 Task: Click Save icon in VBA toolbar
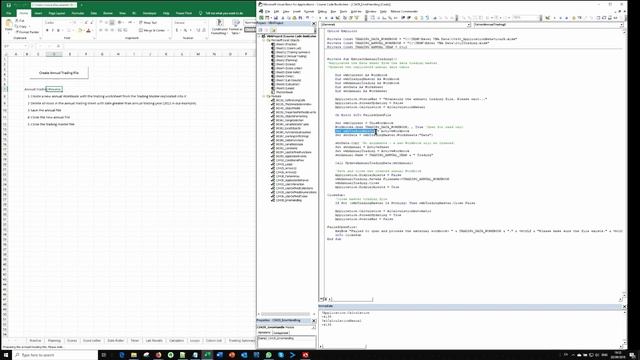click(x=276, y=18)
